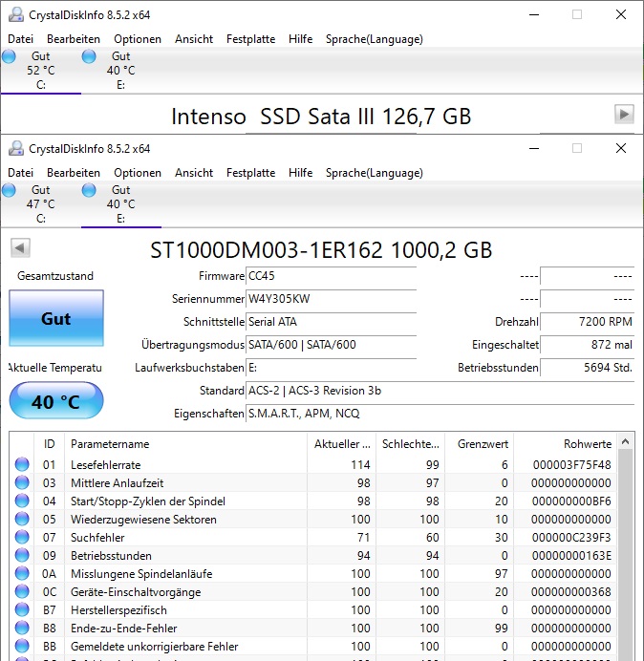
Task: Click the status orb for Misslungene Spindelanläufe
Action: coord(22,573)
